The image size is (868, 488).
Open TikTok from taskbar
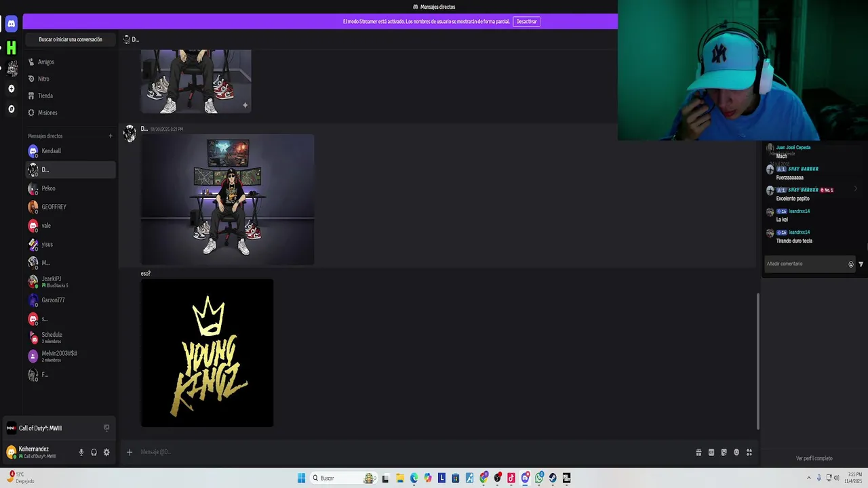pyautogui.click(x=511, y=478)
